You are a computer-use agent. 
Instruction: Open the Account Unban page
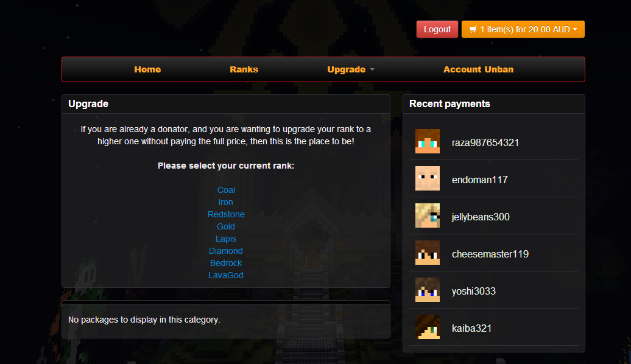click(478, 69)
